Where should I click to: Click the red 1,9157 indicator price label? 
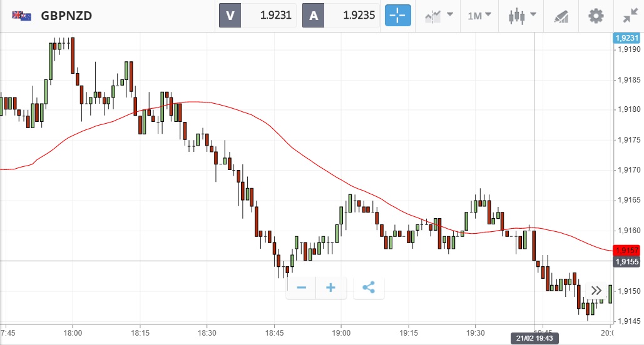click(626, 250)
